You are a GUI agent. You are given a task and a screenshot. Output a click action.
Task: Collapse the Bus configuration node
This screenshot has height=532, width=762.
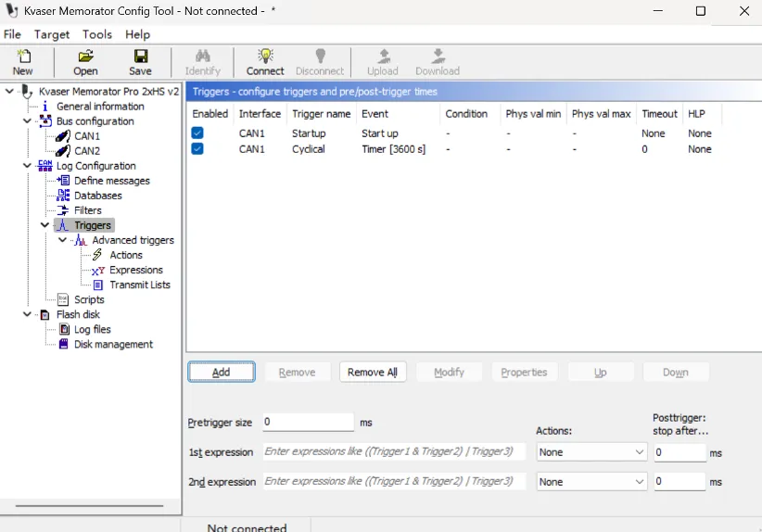(27, 121)
